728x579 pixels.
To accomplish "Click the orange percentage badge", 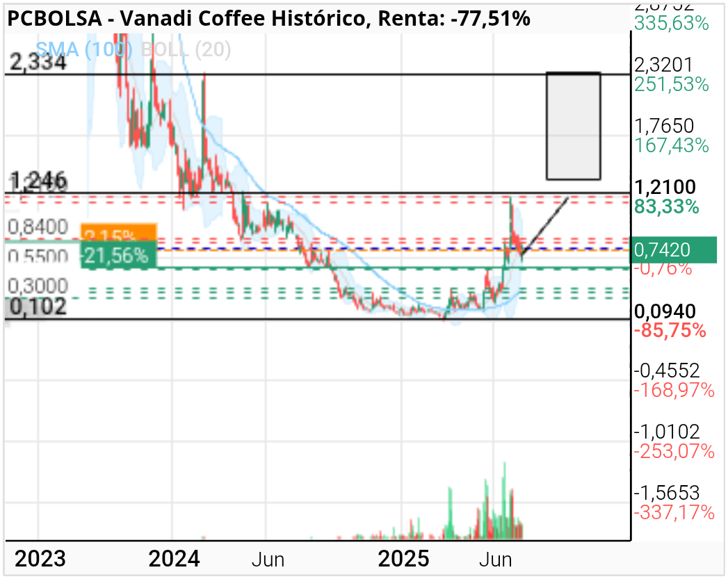I will 119,232.
